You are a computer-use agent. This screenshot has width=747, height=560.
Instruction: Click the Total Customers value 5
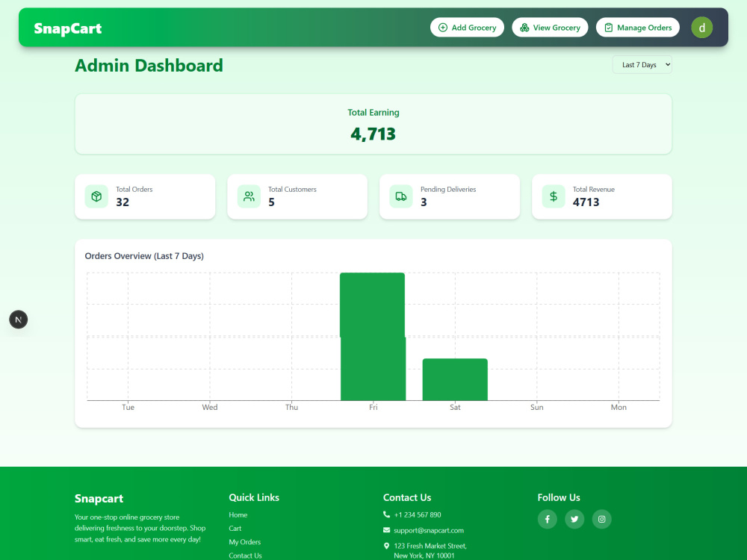tap(272, 202)
